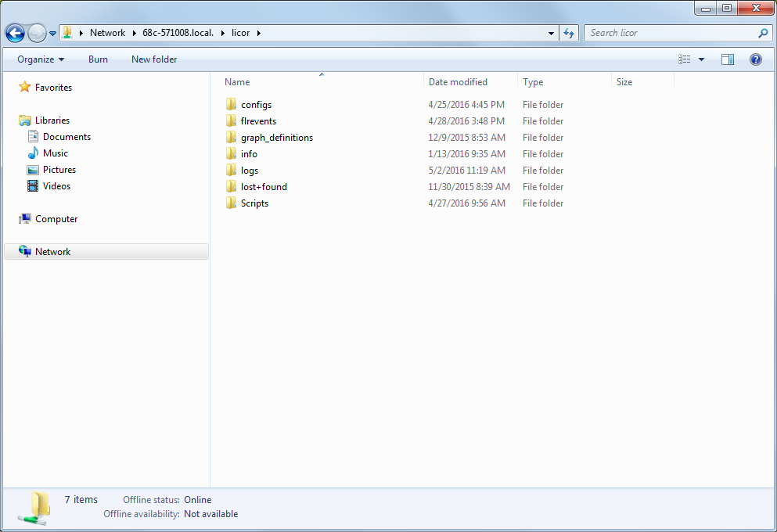Open the Documents library

tap(67, 137)
